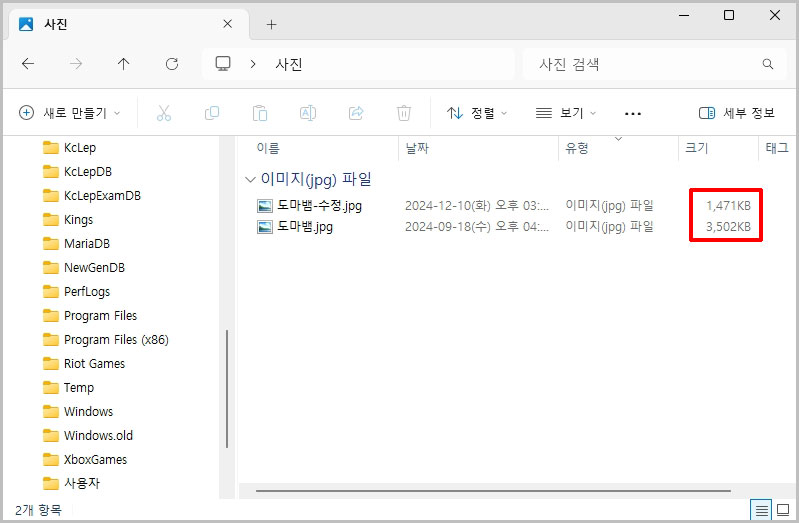Click 사진 in the address path
Viewport: 799px width, 523px height.
[289, 64]
